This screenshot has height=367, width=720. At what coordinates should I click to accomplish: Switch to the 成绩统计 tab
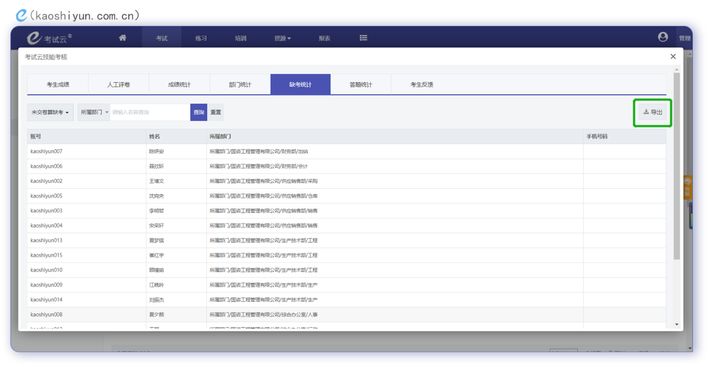pos(179,85)
